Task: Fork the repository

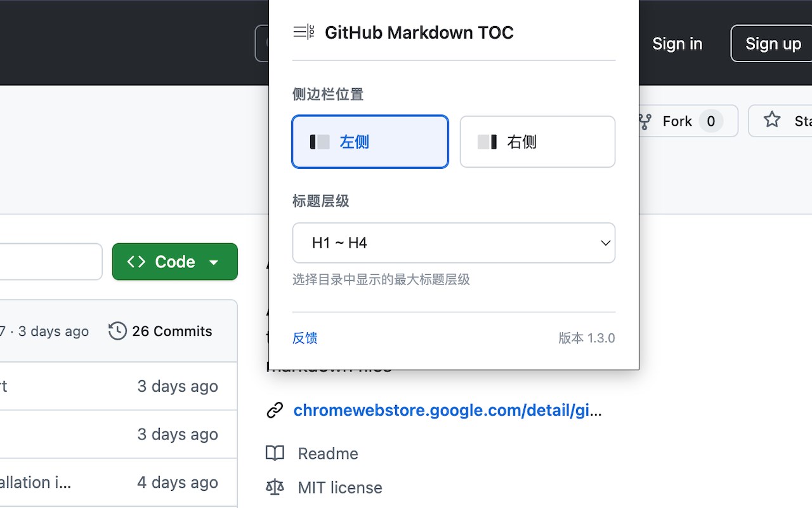Action: 688,121
